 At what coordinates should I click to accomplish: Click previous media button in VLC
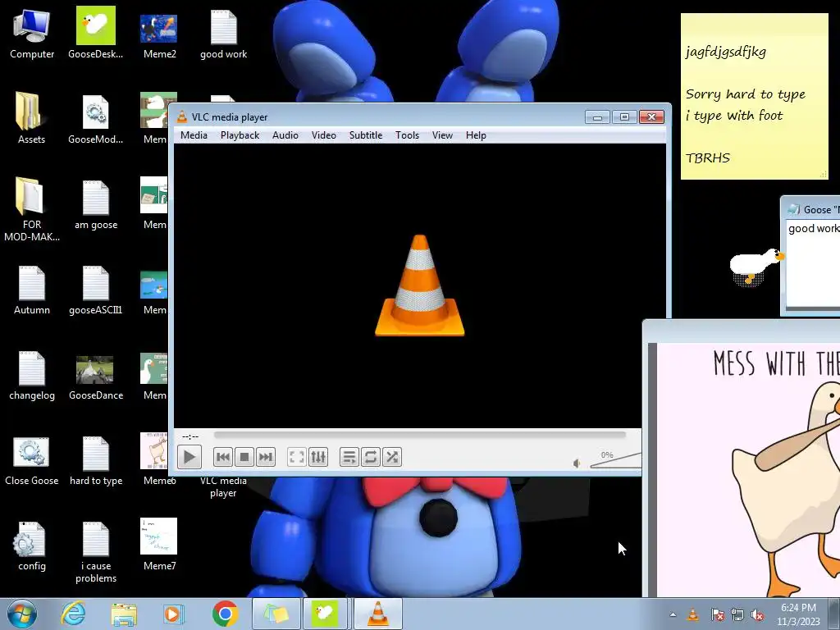223,457
